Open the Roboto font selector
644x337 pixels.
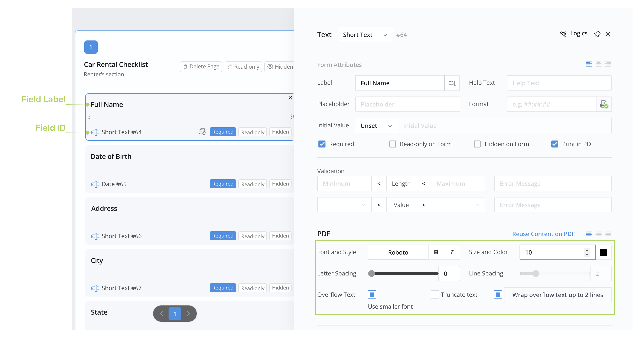pos(398,252)
